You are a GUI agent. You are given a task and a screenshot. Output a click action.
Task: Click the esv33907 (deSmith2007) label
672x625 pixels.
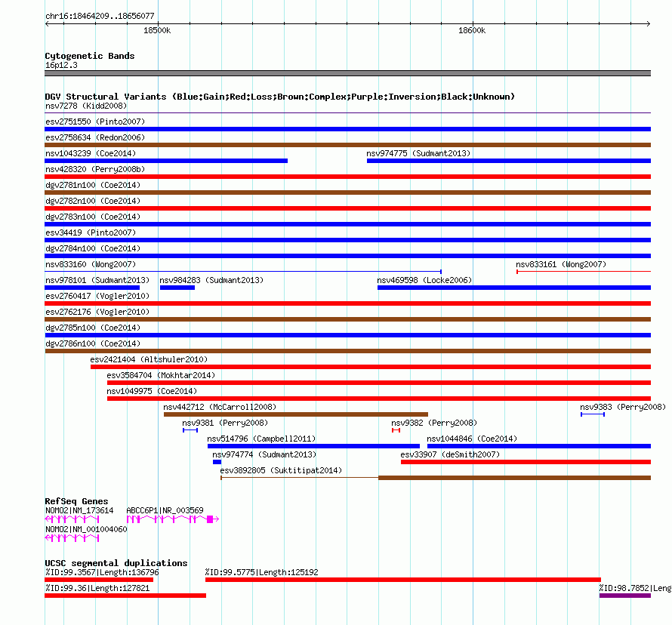450,454
